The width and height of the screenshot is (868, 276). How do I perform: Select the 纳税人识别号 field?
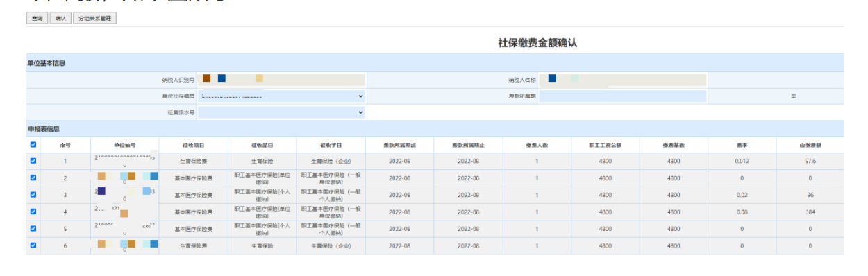pyautogui.click(x=281, y=80)
